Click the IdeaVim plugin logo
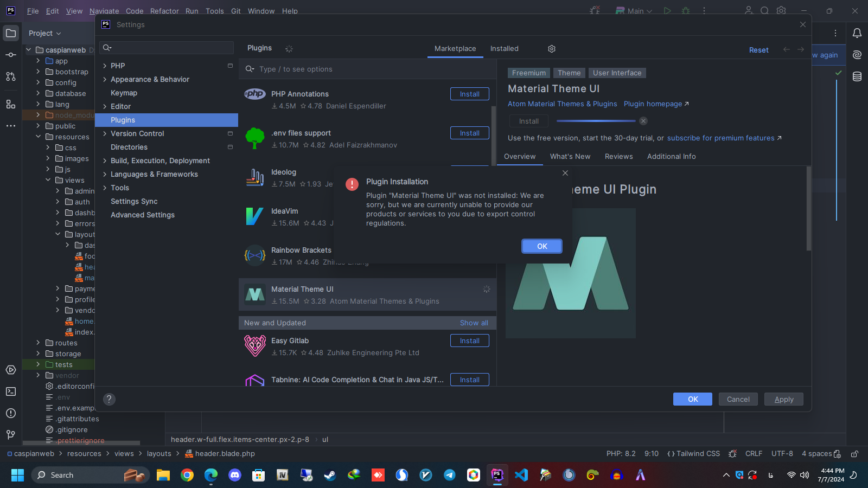The image size is (868, 488). coord(254,216)
